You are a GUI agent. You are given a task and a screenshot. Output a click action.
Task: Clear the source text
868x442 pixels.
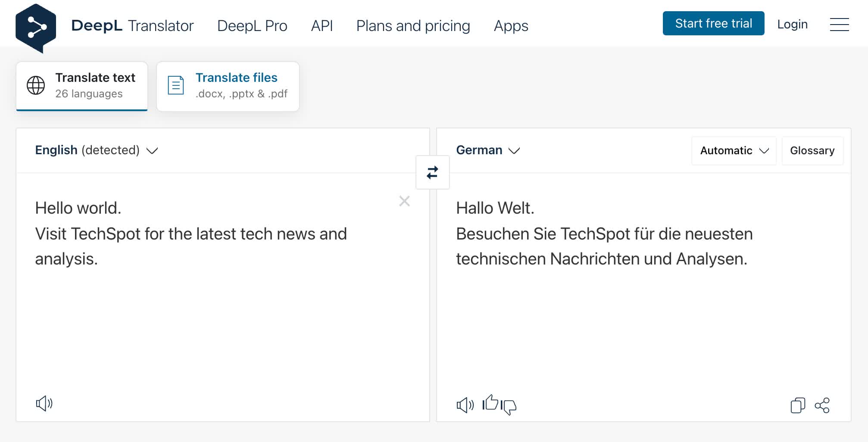click(404, 201)
